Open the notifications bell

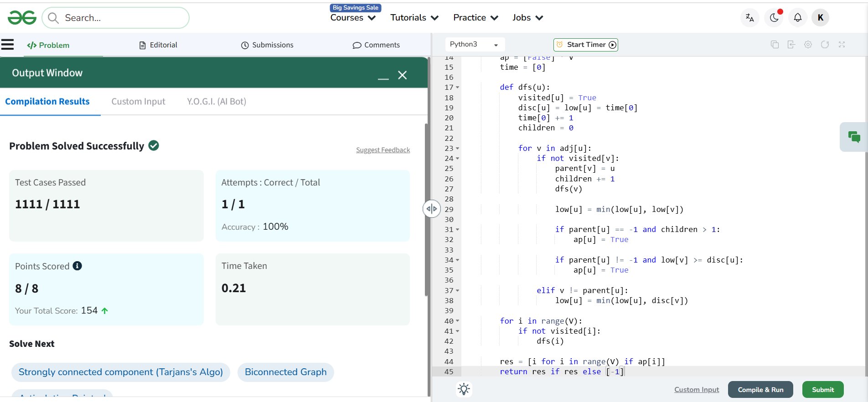point(797,18)
